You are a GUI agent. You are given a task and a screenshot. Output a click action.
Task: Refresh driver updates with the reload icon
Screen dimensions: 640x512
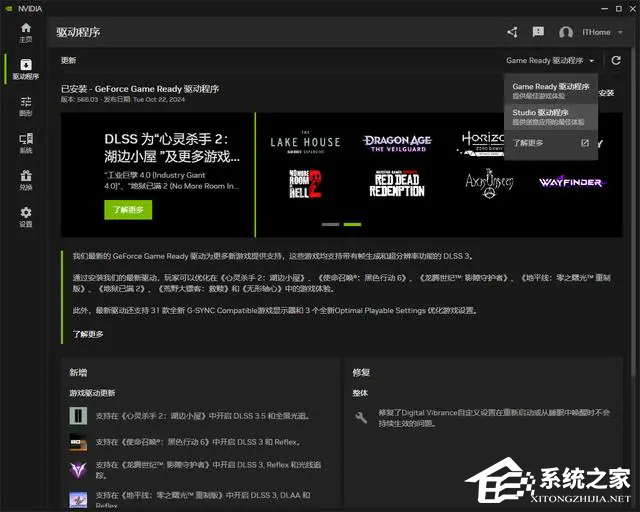pos(616,60)
